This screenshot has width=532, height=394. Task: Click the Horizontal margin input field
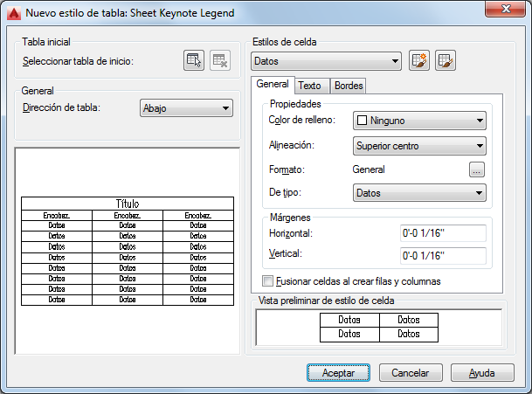pyautogui.click(x=443, y=233)
